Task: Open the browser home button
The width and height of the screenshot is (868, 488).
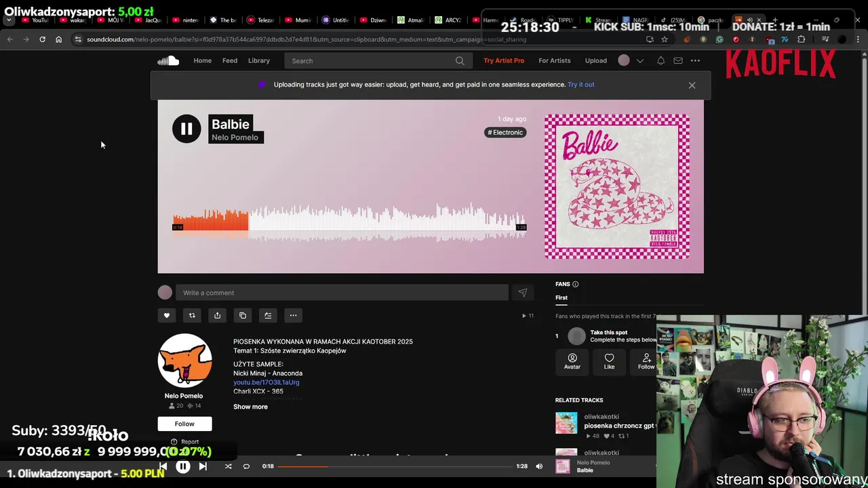Action: coord(58,39)
